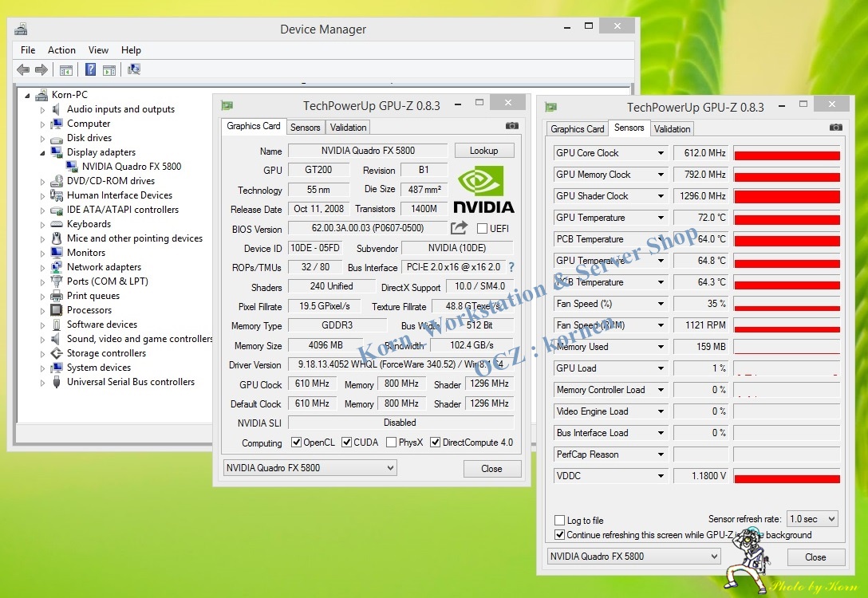This screenshot has width=868, height=598.
Task: Click the Universal Serial Bus controllers icon
Action: point(57,382)
